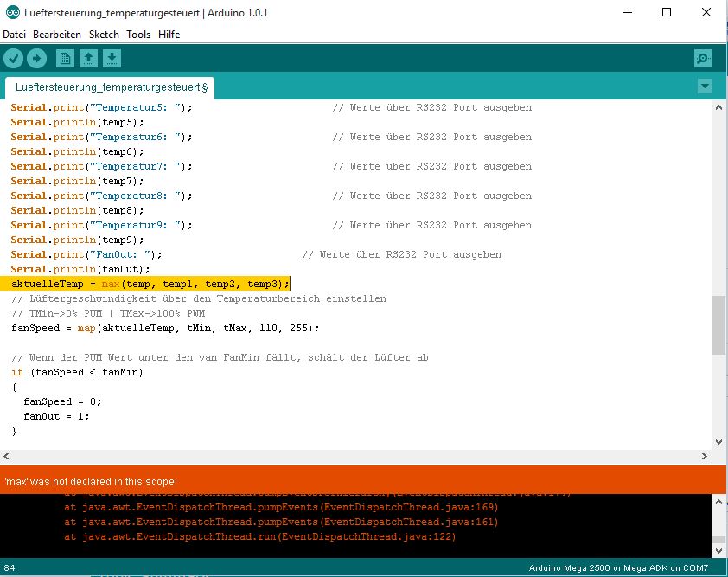Screen dimensions: 728x577
Task: Click the console scroll-up arrow
Action: coord(718,502)
